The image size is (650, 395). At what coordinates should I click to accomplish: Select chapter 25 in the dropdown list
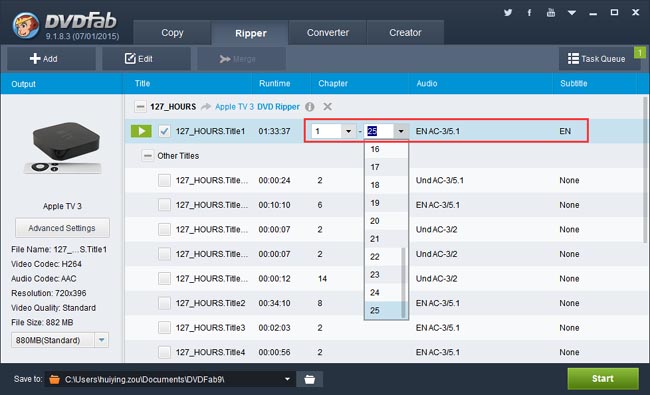click(x=384, y=310)
